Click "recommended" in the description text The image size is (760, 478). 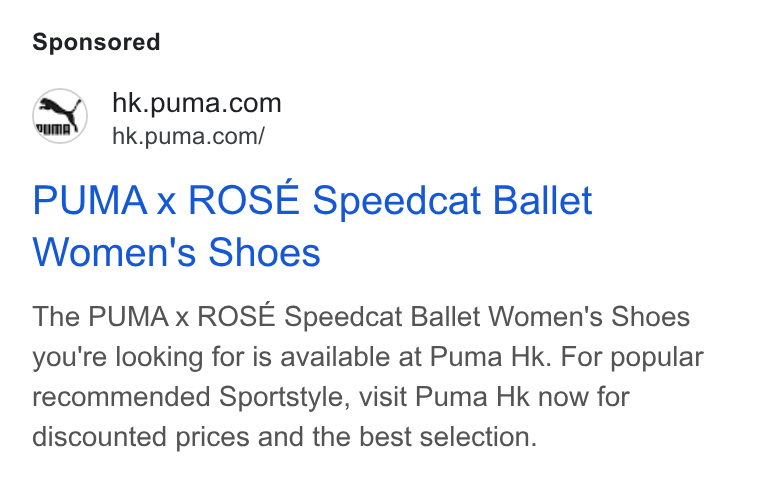[x=121, y=397]
